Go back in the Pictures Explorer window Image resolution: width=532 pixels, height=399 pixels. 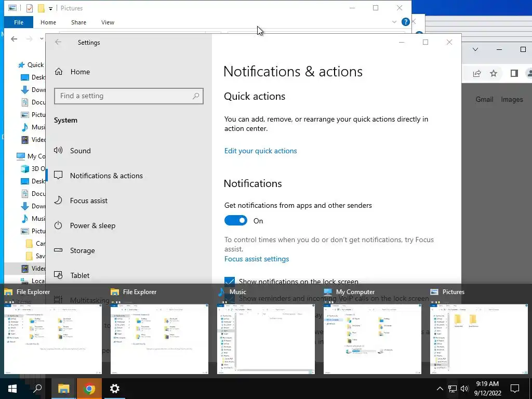14,39
